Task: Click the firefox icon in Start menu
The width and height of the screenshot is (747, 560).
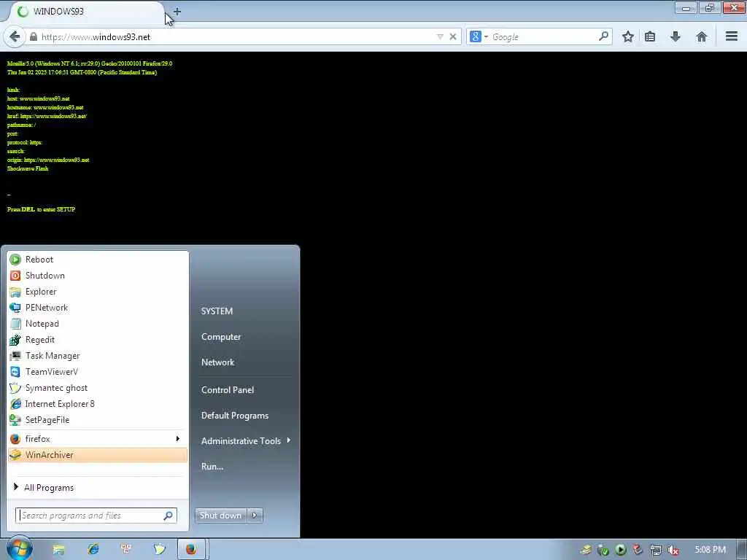Action: pos(15,439)
